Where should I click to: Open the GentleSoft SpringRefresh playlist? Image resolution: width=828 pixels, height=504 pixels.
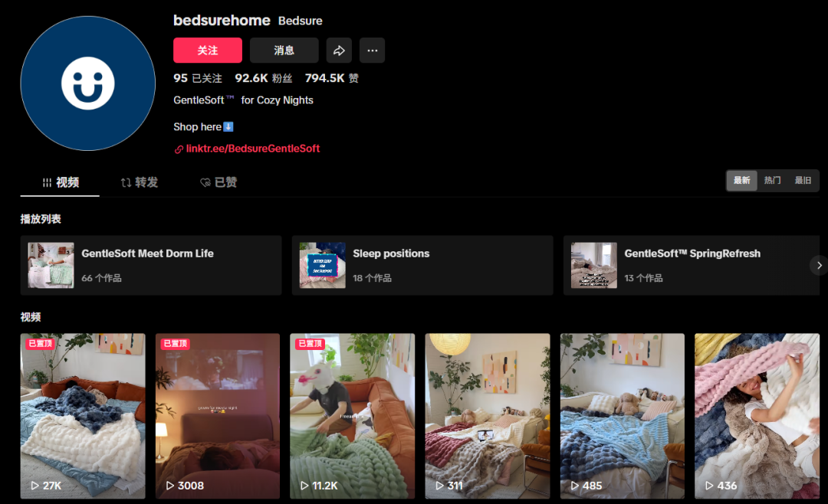692,266
